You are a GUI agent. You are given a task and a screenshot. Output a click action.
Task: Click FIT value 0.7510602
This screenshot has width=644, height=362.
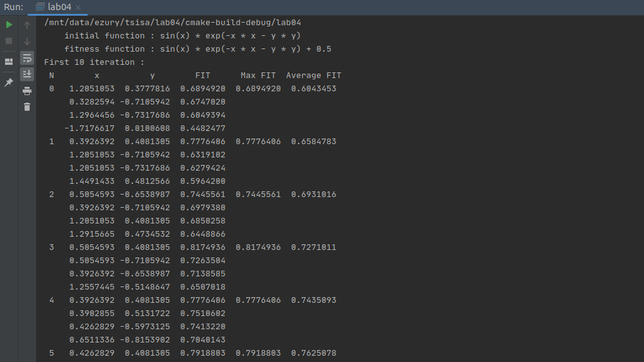[202, 313]
